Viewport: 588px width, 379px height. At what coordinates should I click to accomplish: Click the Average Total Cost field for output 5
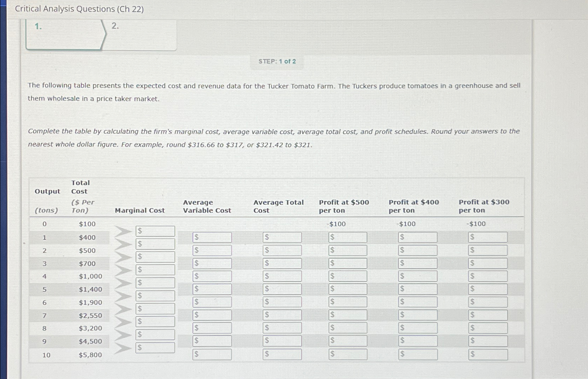tap(282, 289)
